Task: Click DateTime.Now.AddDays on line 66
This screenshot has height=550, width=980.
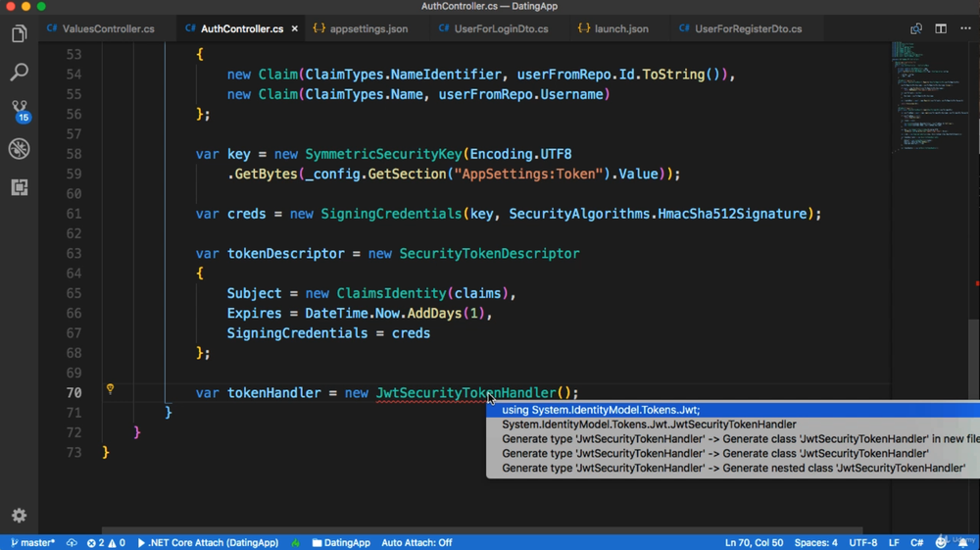Action: [x=383, y=313]
